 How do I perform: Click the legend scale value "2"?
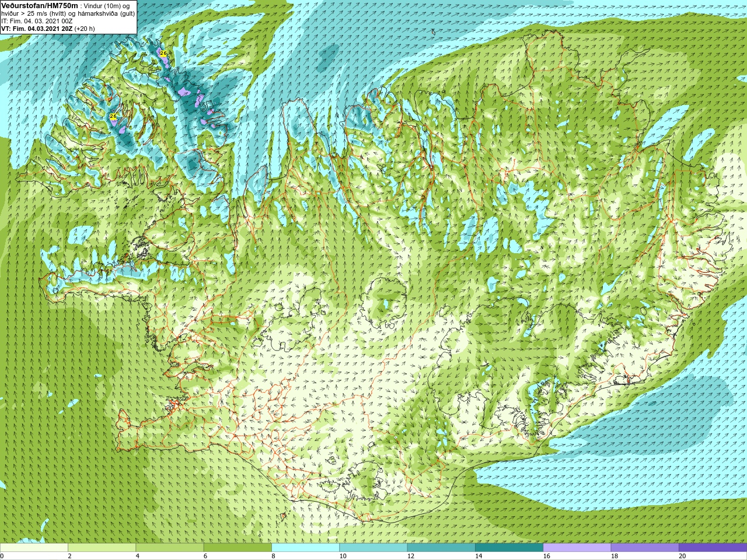69,556
